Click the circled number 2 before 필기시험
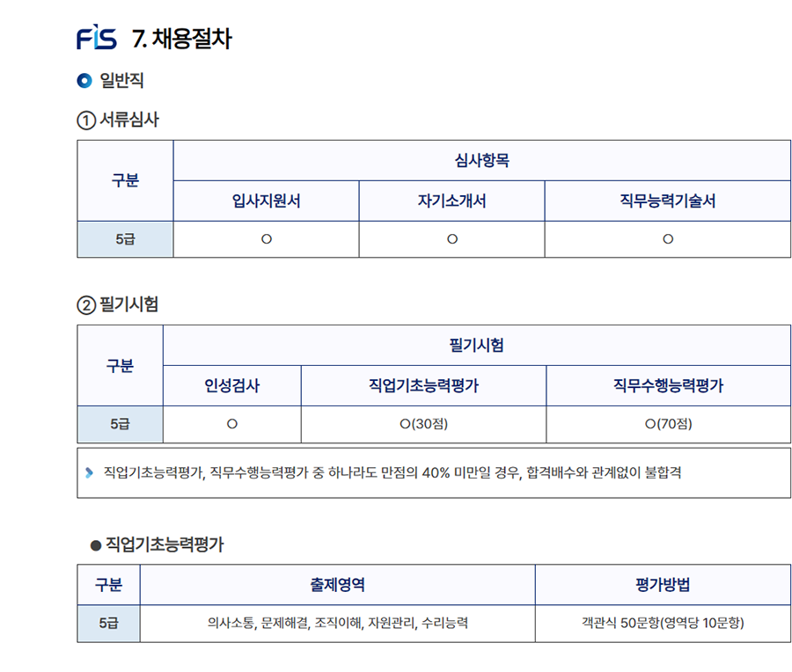792x672 pixels. point(86,305)
